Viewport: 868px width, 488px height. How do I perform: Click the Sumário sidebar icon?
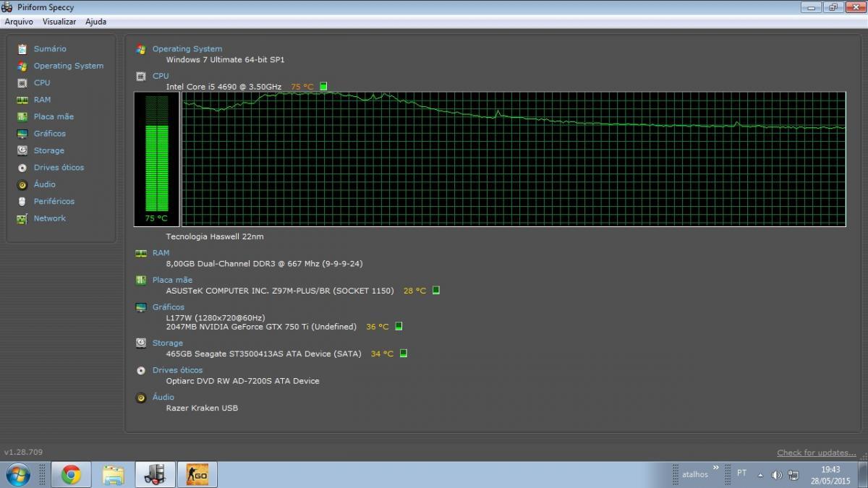22,49
